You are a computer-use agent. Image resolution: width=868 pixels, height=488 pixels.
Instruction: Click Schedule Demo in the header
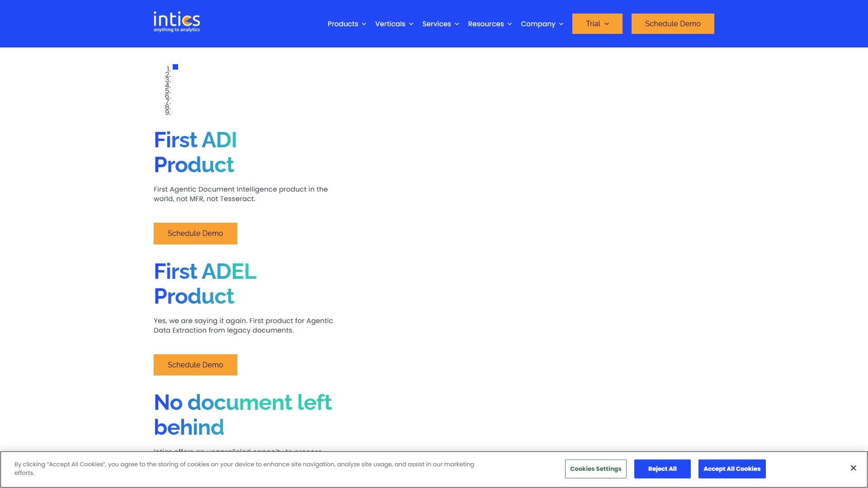[x=672, y=24]
